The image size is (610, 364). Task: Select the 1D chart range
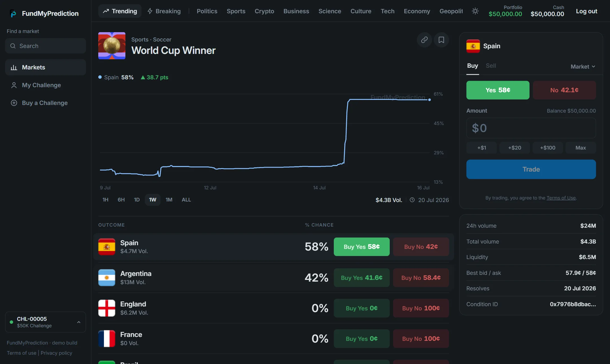point(137,200)
